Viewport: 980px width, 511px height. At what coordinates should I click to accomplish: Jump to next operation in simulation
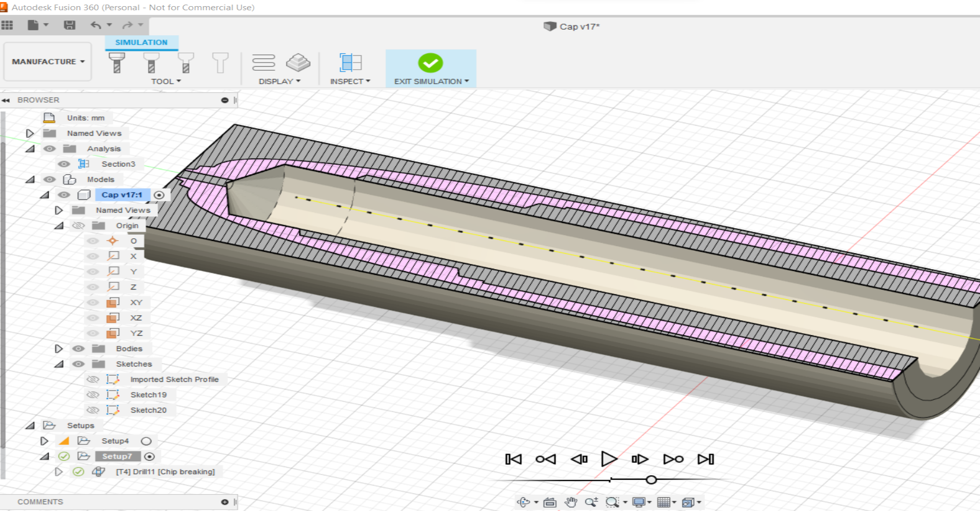click(x=673, y=459)
